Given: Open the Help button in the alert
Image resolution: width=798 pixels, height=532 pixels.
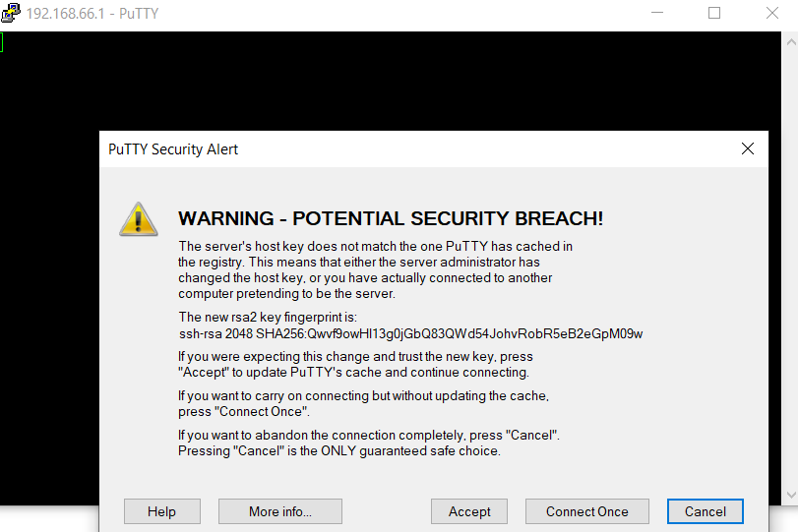Looking at the screenshot, I should pyautogui.click(x=162, y=511).
